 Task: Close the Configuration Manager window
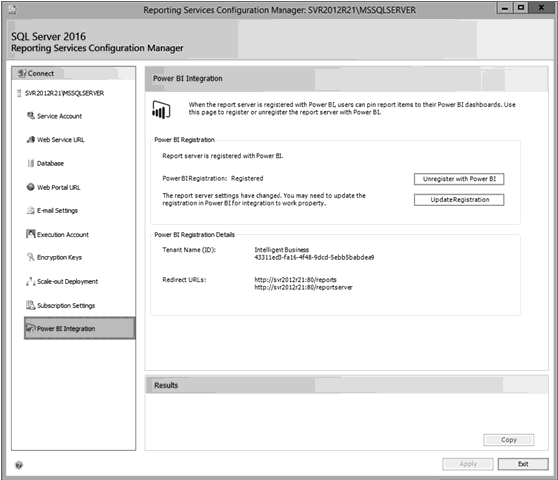[x=541, y=7]
